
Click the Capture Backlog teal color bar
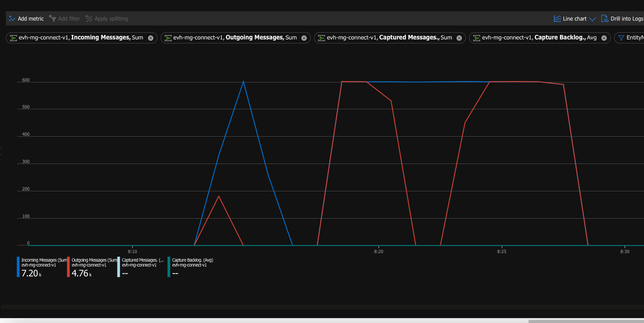(169, 267)
